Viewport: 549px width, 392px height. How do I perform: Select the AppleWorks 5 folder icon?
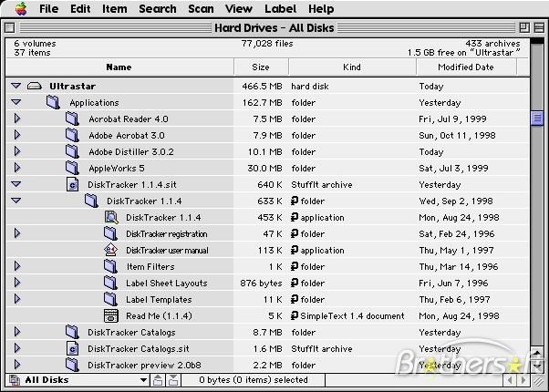[x=72, y=168]
